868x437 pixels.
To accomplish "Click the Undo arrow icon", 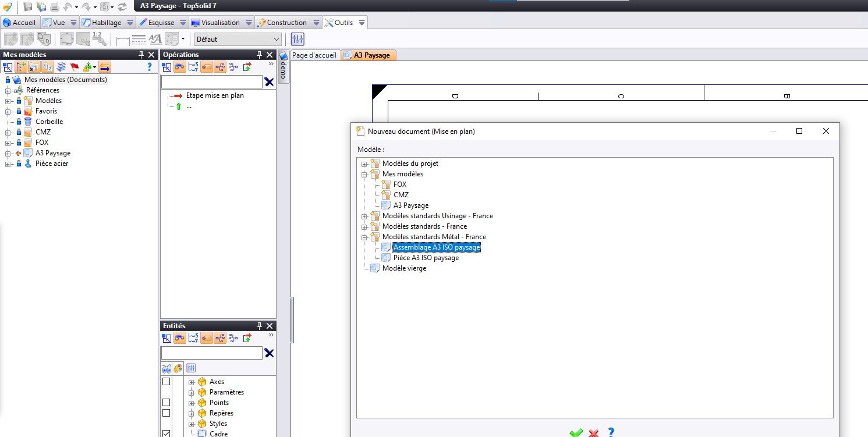I will 68,7.
